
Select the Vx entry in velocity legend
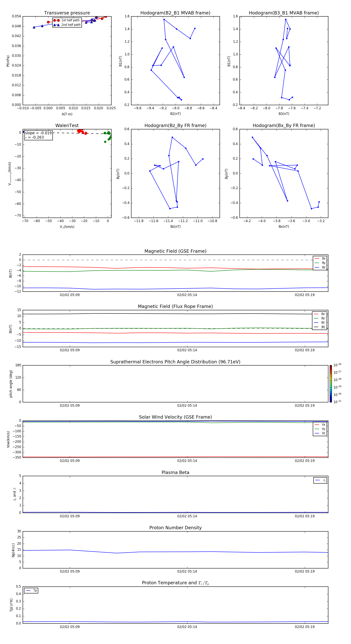[320, 424]
